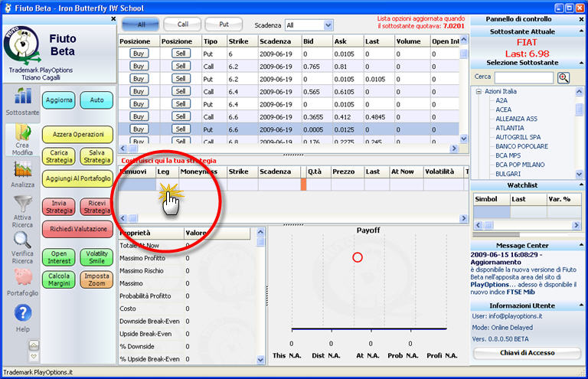
Task: Collapse the Watchlist section
Action: [581, 185]
